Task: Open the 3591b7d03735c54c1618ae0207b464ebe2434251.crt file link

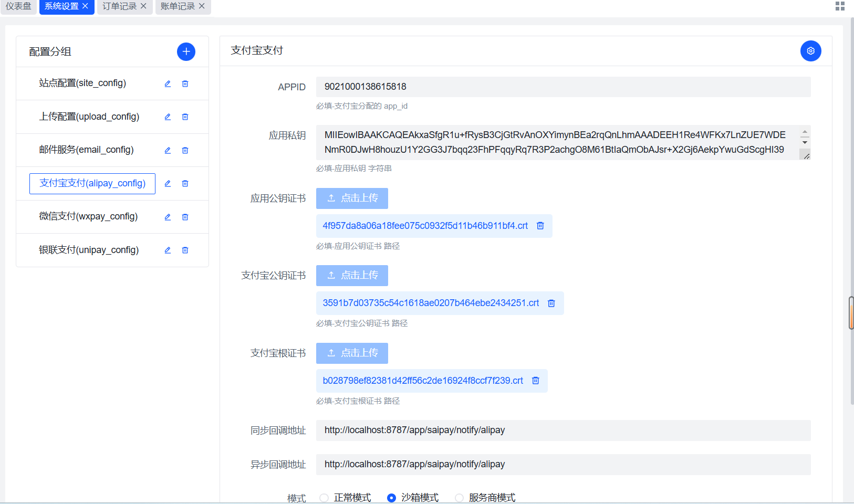Action: (x=430, y=303)
